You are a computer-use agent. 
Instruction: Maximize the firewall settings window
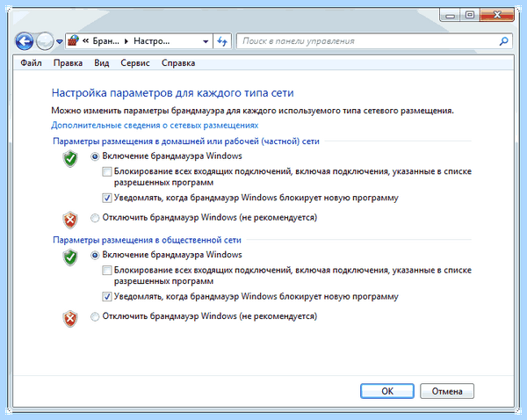click(470, 15)
